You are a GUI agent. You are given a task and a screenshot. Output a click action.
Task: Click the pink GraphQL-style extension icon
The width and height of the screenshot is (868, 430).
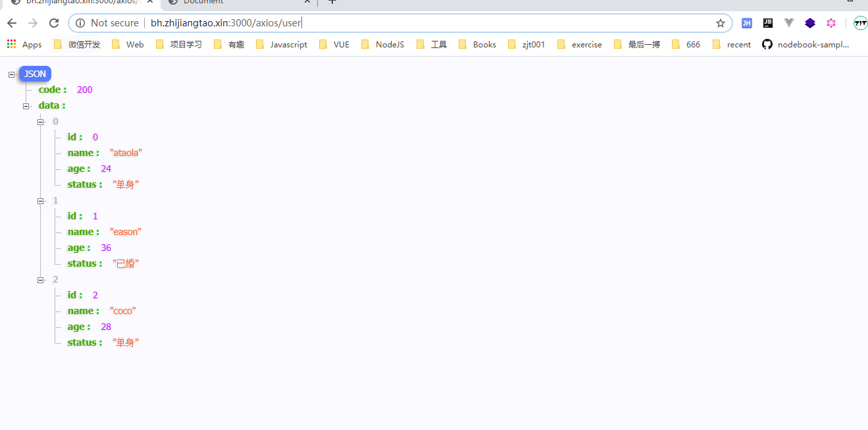click(x=831, y=23)
